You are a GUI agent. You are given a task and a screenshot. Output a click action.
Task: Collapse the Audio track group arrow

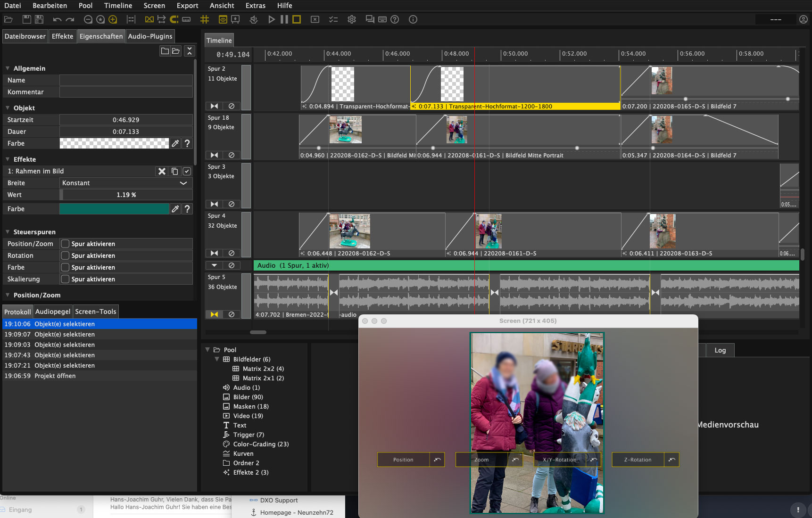(x=214, y=265)
